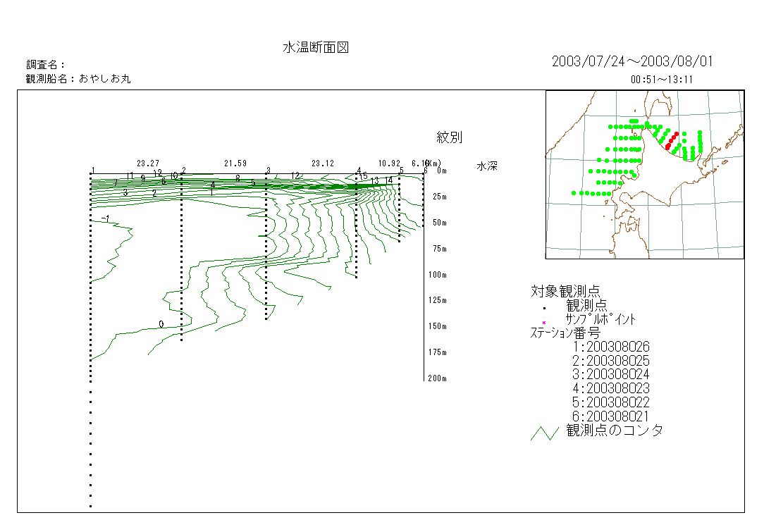Choose station 3:200308024 from the station list
The image size is (764, 532).
[610, 374]
